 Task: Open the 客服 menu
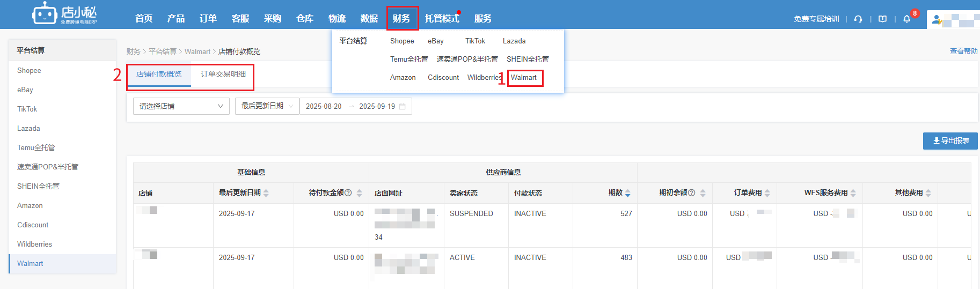pyautogui.click(x=240, y=19)
